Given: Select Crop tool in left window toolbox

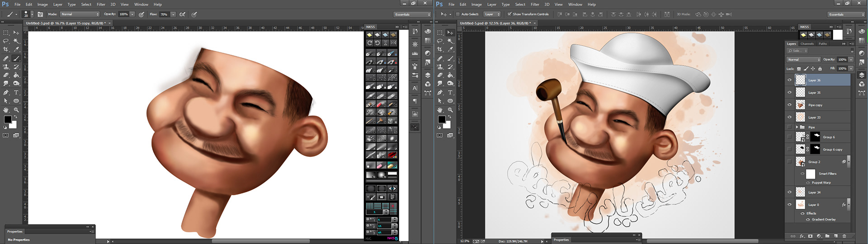Looking at the screenshot, I should click(x=6, y=50).
